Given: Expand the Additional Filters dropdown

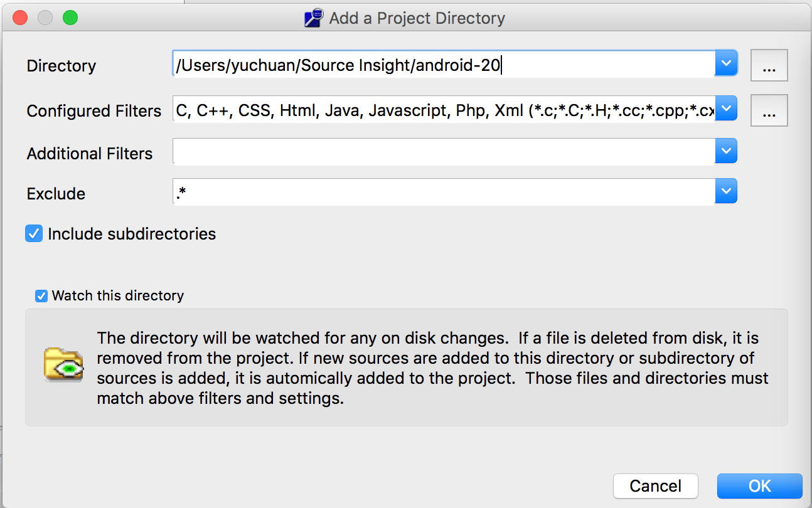Looking at the screenshot, I should [726, 151].
